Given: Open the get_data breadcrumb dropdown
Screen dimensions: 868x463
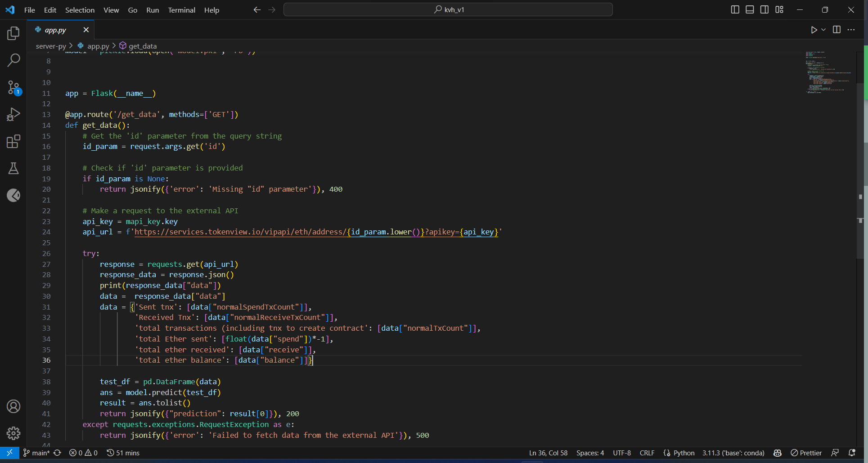Looking at the screenshot, I should (x=143, y=45).
